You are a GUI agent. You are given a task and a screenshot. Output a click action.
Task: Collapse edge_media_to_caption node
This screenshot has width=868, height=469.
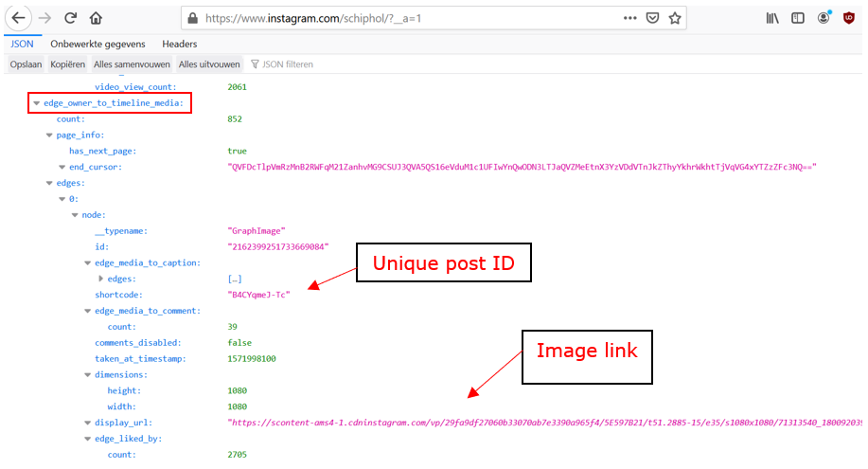(87, 263)
